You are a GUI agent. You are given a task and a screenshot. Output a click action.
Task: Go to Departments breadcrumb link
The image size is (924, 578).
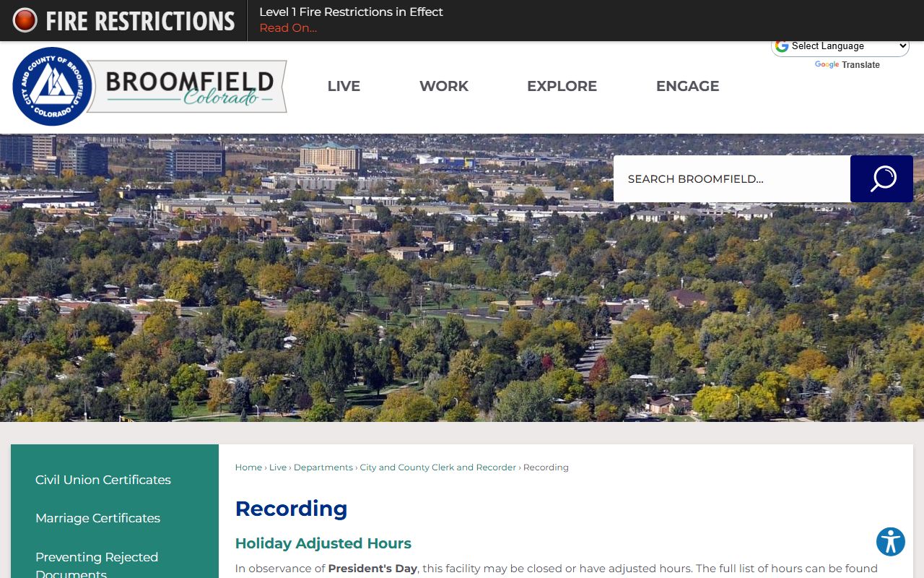tap(323, 467)
